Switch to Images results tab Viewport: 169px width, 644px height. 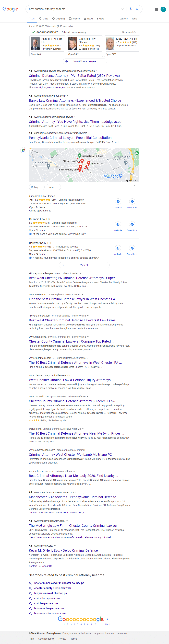(74, 19)
